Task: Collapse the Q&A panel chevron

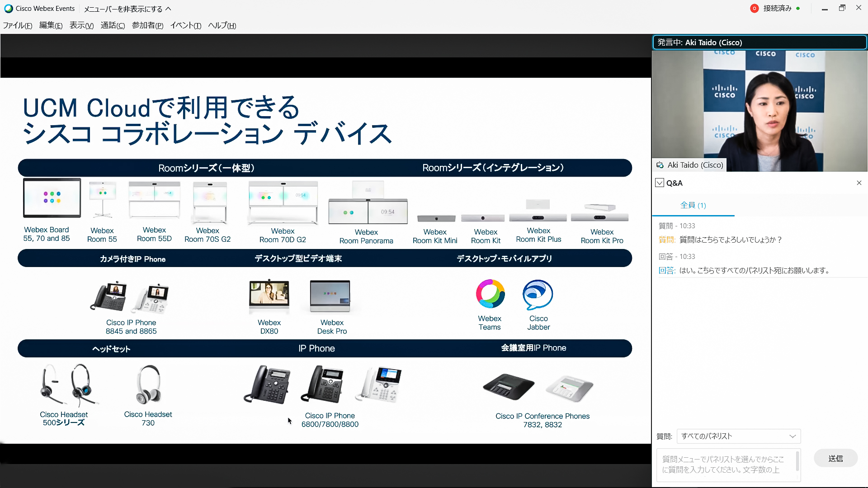Action: tap(660, 183)
